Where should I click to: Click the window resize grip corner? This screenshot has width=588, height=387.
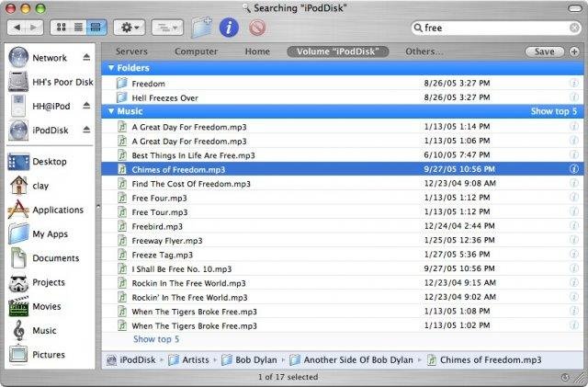579,378
